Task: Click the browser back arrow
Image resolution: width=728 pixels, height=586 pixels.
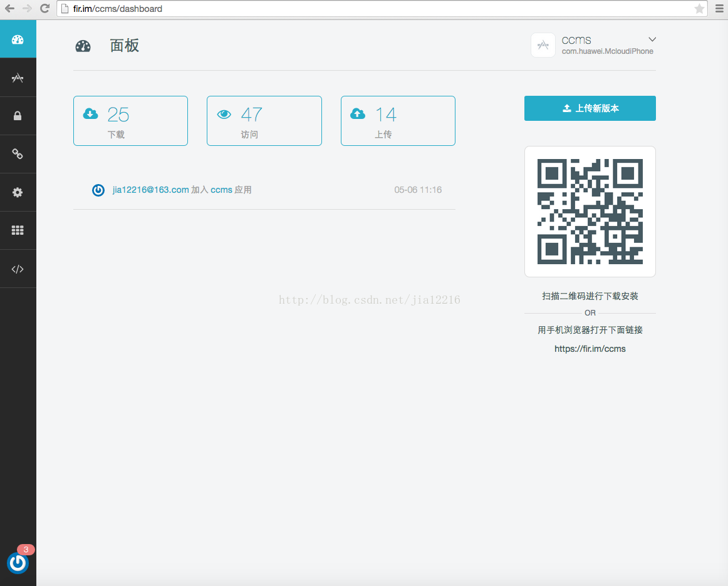Action: coord(10,8)
